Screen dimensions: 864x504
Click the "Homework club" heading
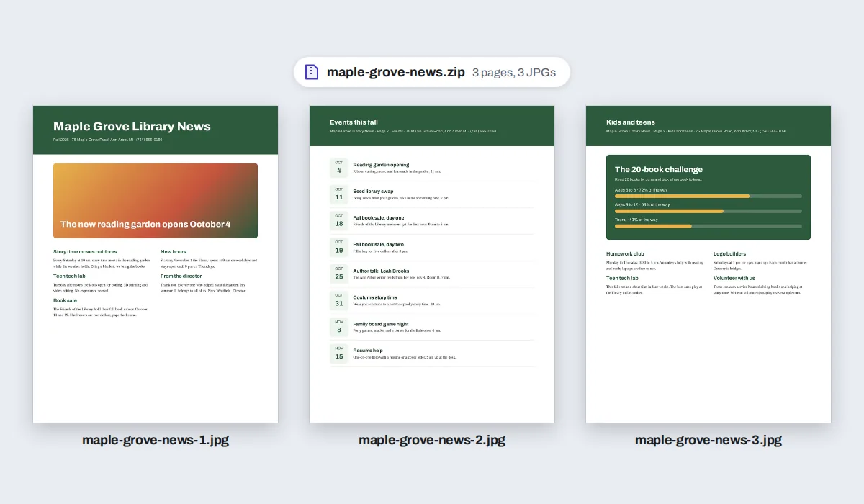[x=625, y=254]
